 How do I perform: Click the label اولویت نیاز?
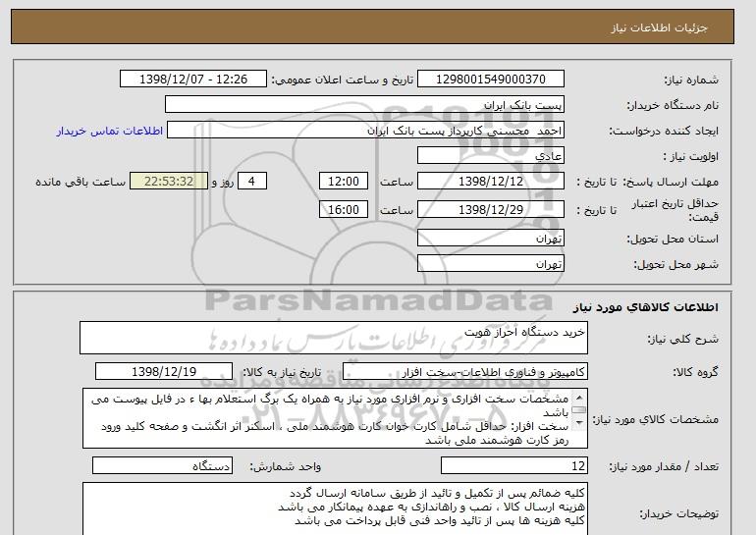click(691, 157)
